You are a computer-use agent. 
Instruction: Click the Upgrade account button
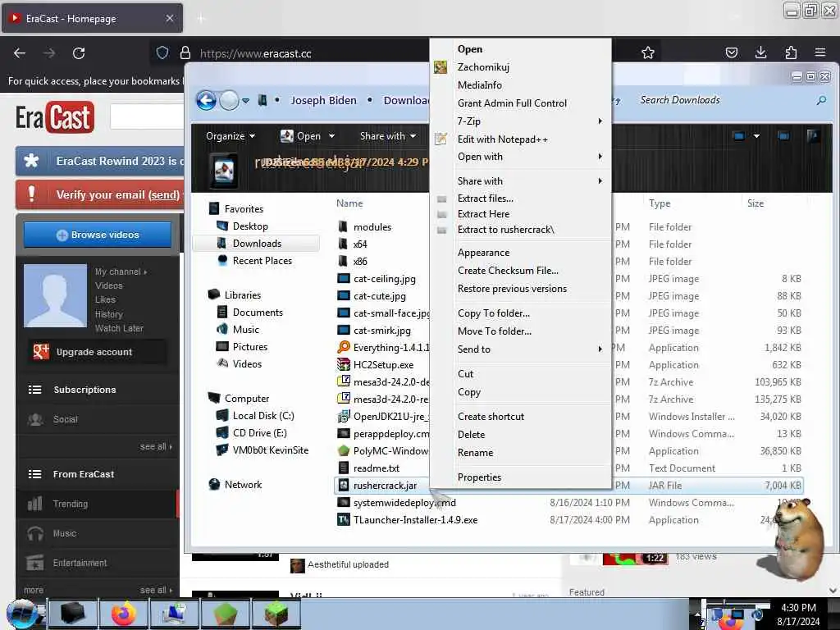(x=97, y=352)
